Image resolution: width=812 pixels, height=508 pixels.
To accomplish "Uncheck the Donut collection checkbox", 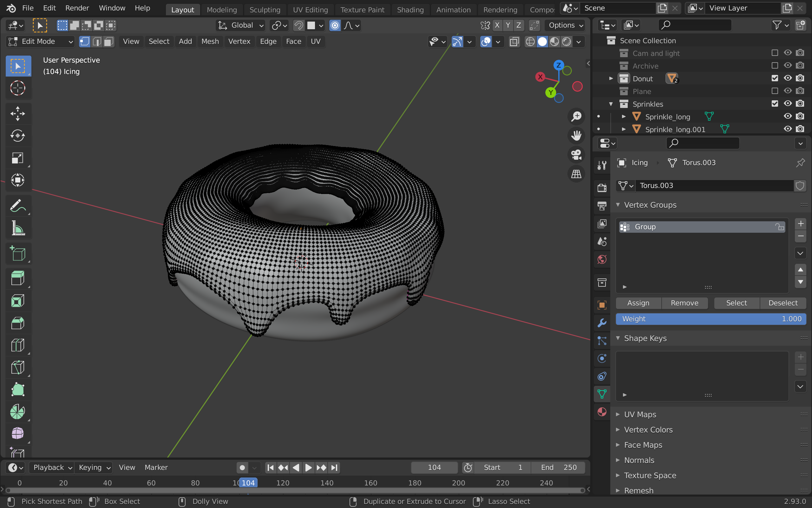I will pyautogui.click(x=775, y=78).
